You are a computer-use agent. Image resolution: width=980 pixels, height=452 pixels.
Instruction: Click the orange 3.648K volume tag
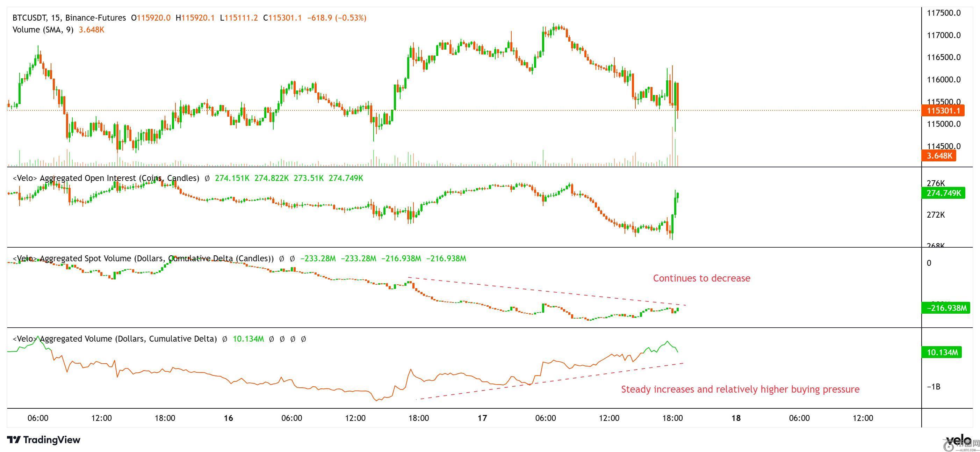938,155
